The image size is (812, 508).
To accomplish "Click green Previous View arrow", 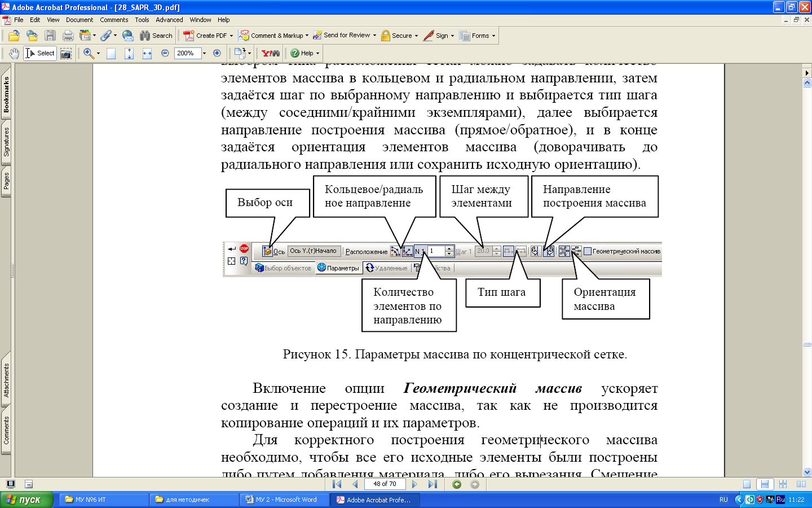I will pyautogui.click(x=457, y=484).
